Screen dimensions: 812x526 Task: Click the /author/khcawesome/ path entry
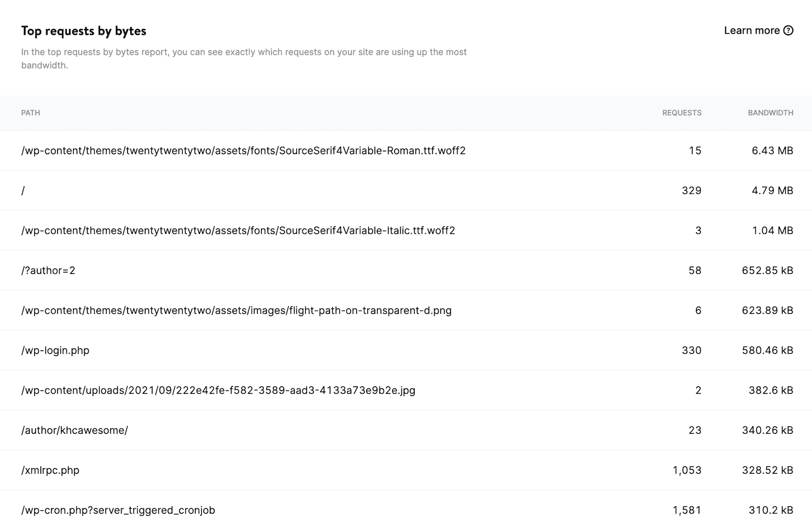click(x=75, y=430)
